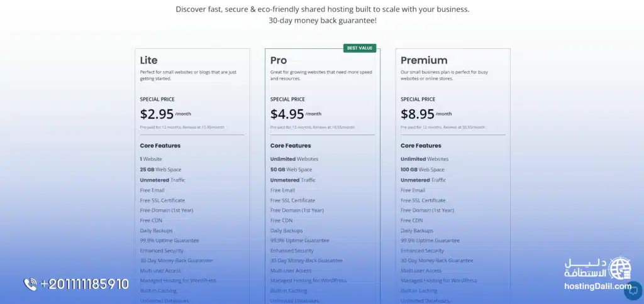This screenshot has width=644, height=304.
Task: Click the hostingDalil globe logo icon
Action: [x=621, y=268]
